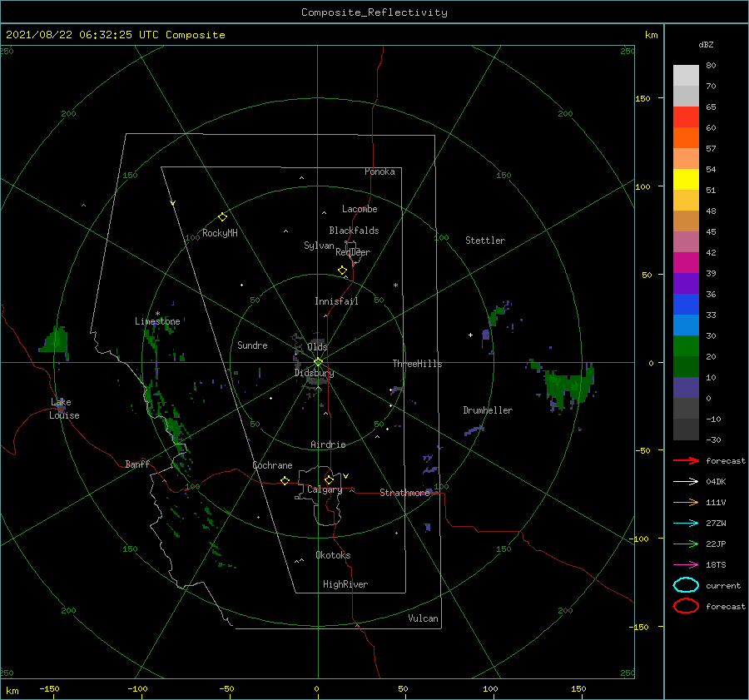749x700 pixels.
Task: Click the Lake Louise label
Action: (64, 409)
